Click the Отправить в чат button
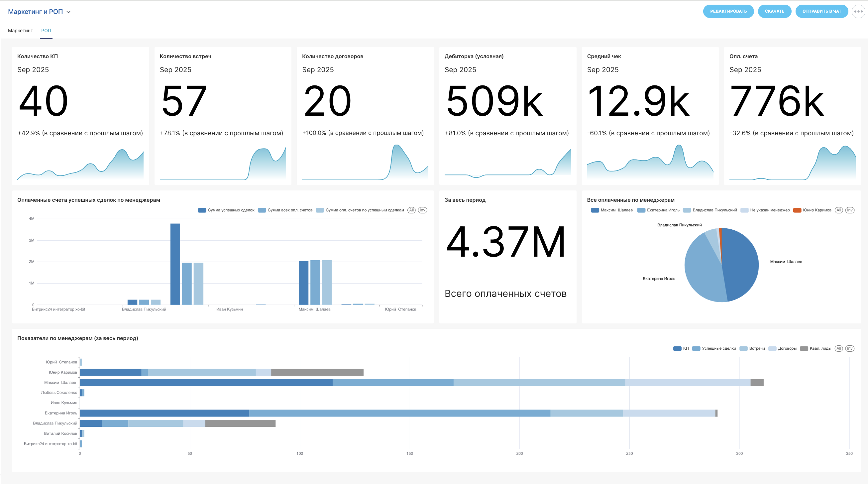 coord(821,11)
